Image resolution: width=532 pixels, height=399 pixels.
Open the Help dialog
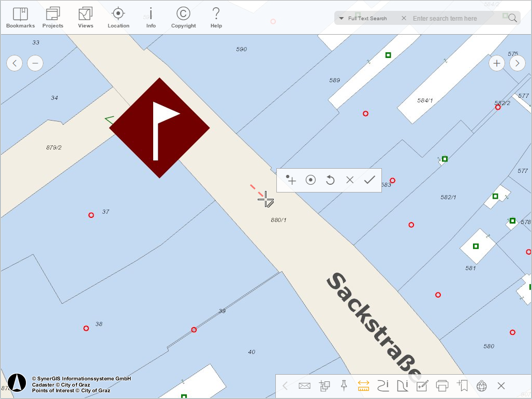tap(216, 16)
